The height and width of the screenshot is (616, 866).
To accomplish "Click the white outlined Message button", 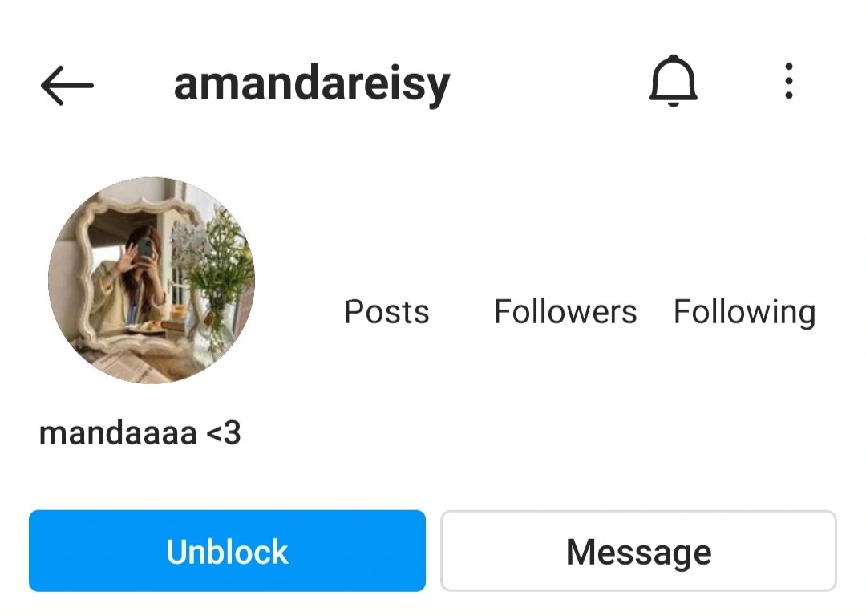I will point(638,551).
